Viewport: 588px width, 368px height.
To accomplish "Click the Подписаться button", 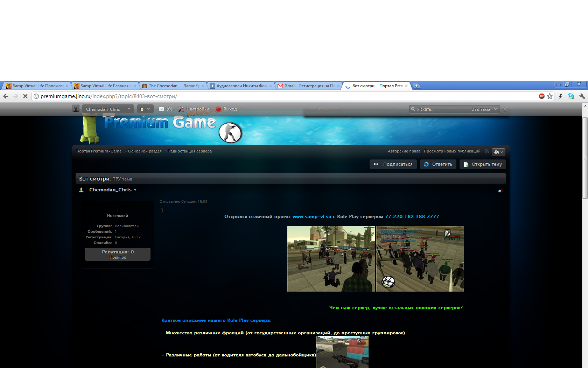I will [x=393, y=164].
